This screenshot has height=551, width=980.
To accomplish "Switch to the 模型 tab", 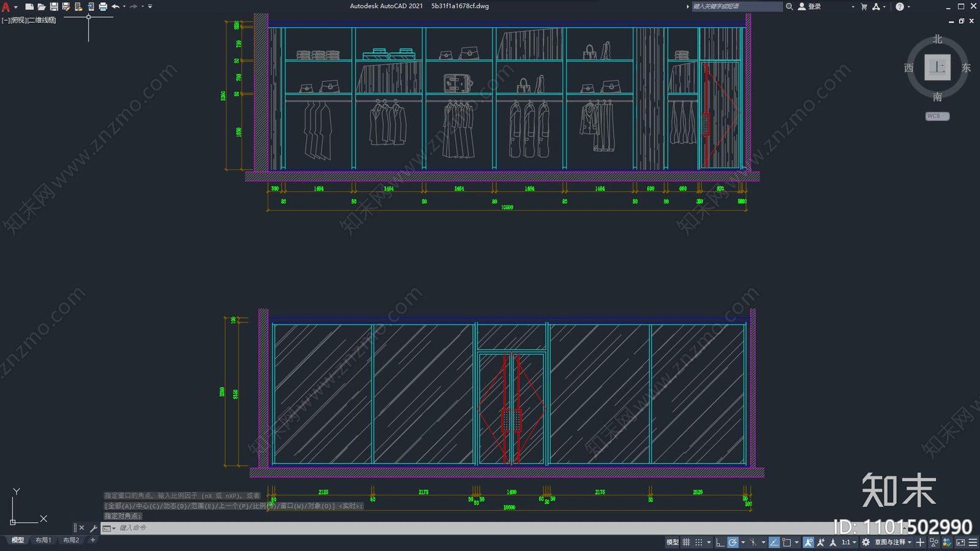I will [x=18, y=540].
